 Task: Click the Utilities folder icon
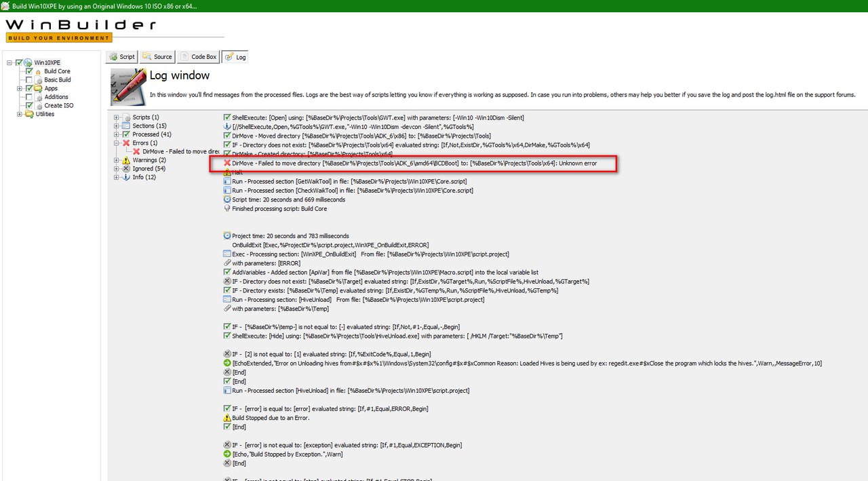[29, 114]
